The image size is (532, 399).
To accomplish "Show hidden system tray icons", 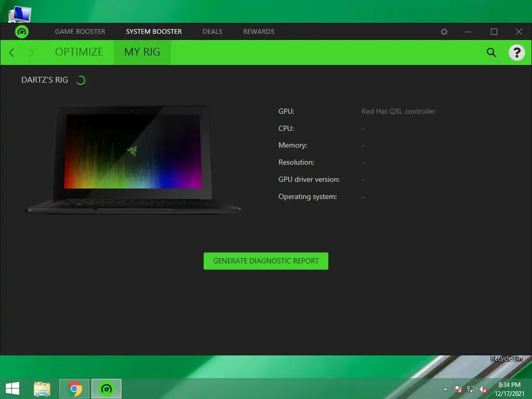I will point(445,389).
